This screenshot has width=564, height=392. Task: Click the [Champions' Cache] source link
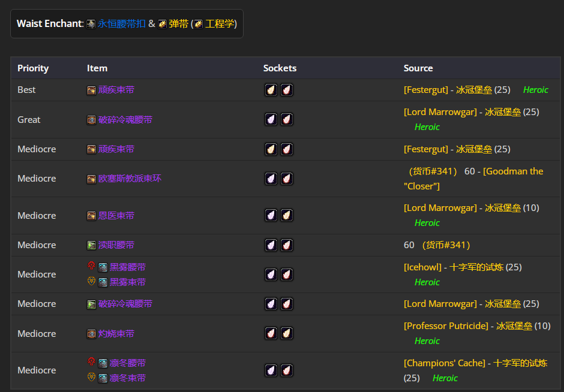445,363
